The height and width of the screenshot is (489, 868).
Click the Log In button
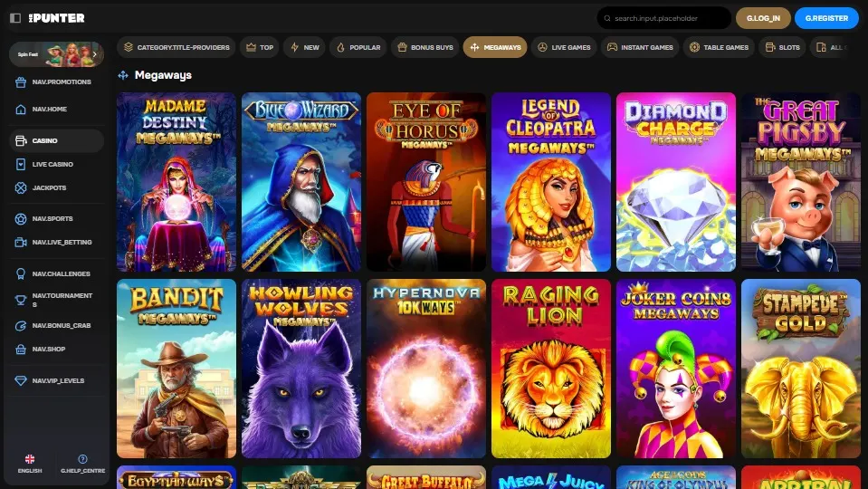[763, 18]
